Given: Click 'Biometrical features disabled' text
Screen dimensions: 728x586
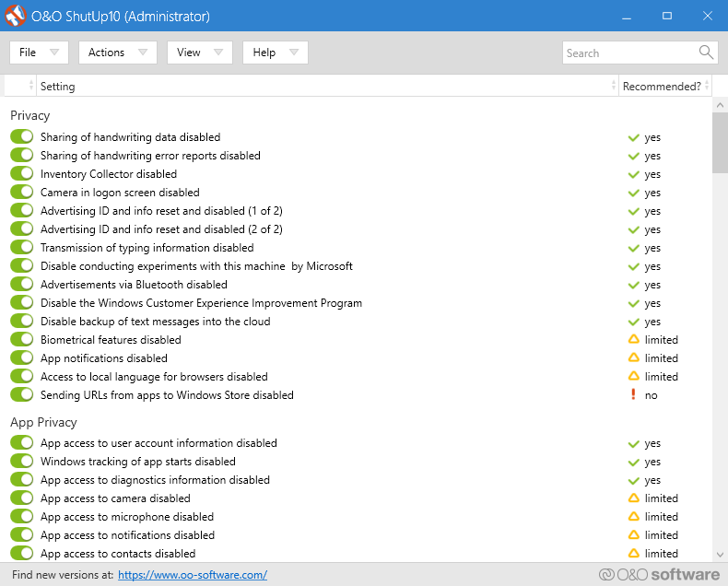Looking at the screenshot, I should pos(111,340).
